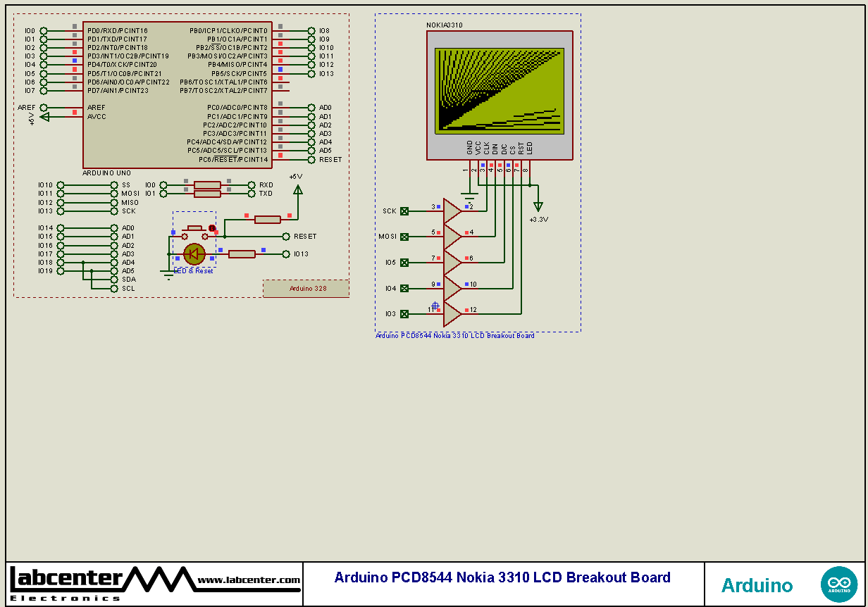Click the +3.3V power symbol near the LCD
Viewport: 868px width, 607px height.
point(538,206)
